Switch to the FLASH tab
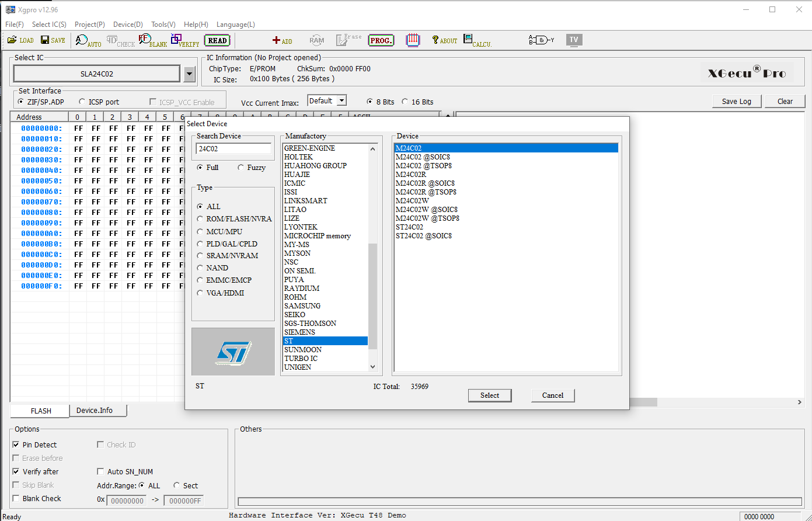 pos(41,411)
